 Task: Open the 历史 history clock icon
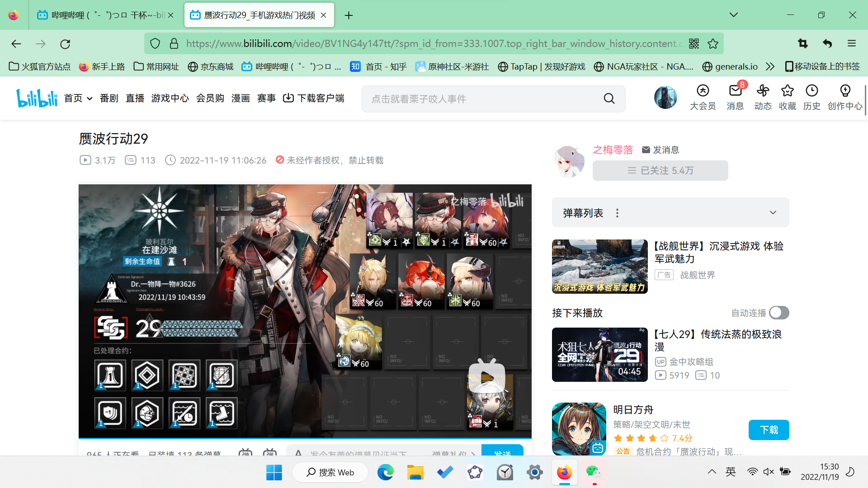(x=811, y=97)
